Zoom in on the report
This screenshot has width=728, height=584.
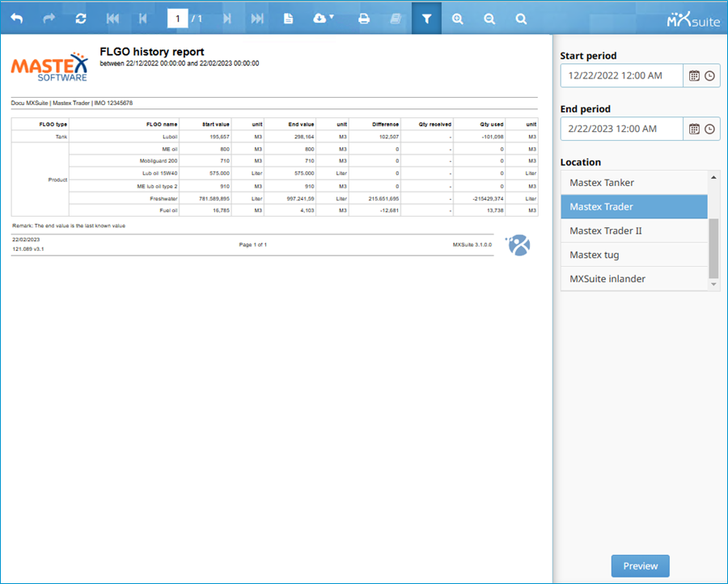click(x=458, y=19)
